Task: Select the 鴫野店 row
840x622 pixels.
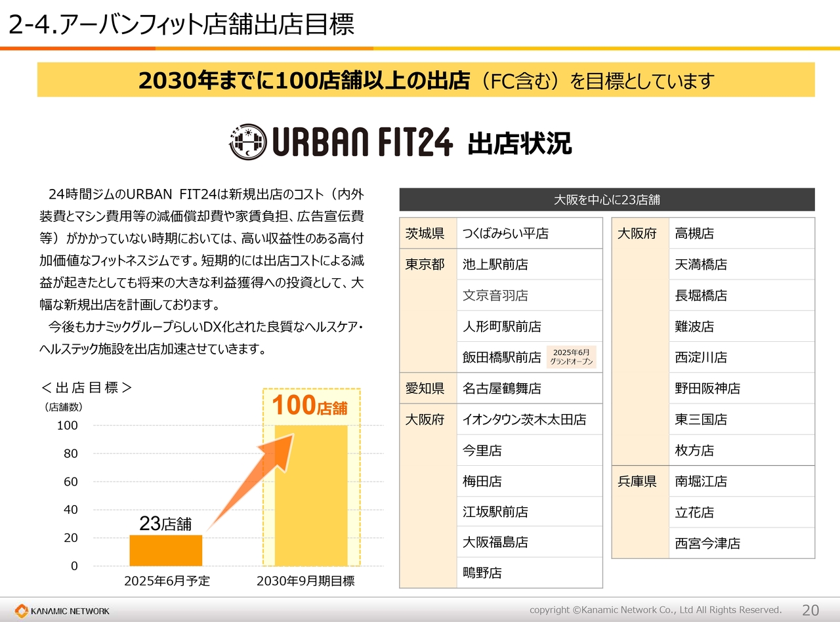Action: point(530,573)
